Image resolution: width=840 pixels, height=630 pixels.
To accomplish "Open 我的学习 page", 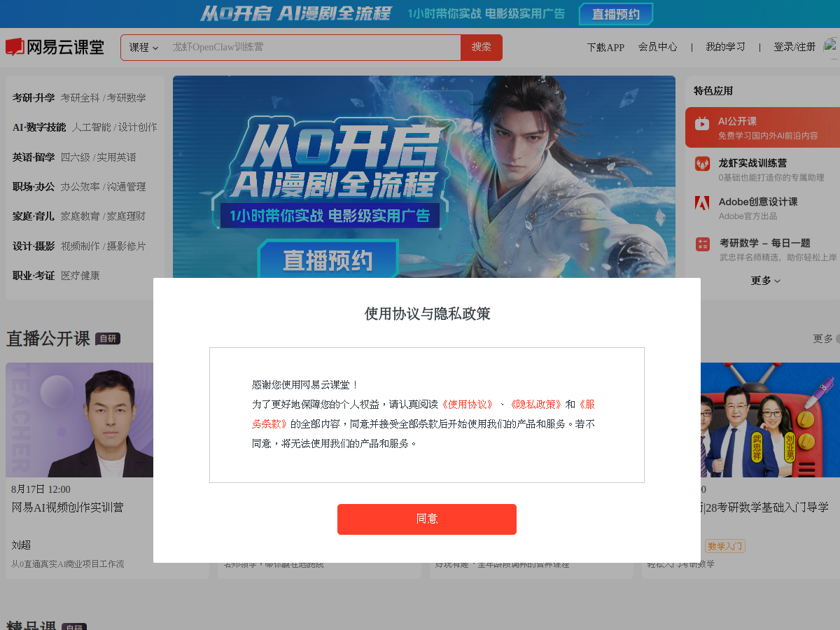I will (725, 47).
